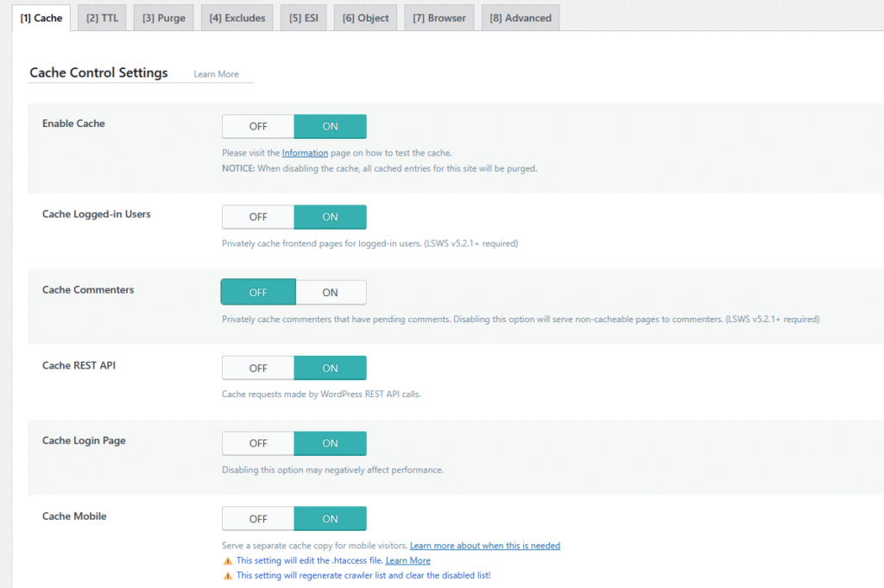
Task: Click warning icon beside .htaccess notice
Action: (x=228, y=561)
